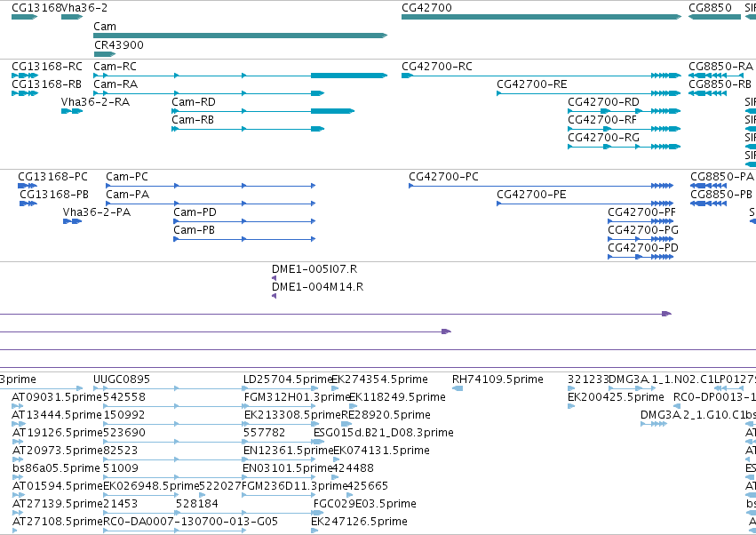Select protein CG42700-PF

coord(641,221)
